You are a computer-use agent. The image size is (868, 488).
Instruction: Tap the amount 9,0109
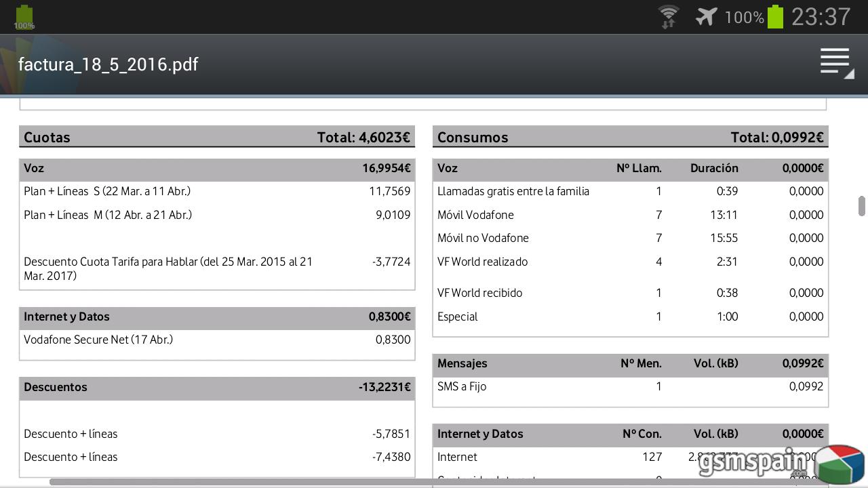(x=393, y=215)
